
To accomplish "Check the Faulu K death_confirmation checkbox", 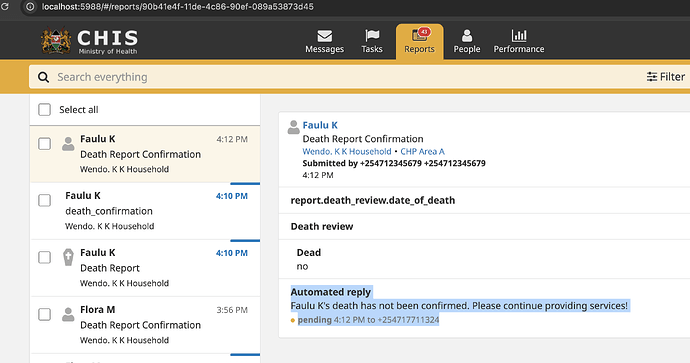I will pos(44,201).
